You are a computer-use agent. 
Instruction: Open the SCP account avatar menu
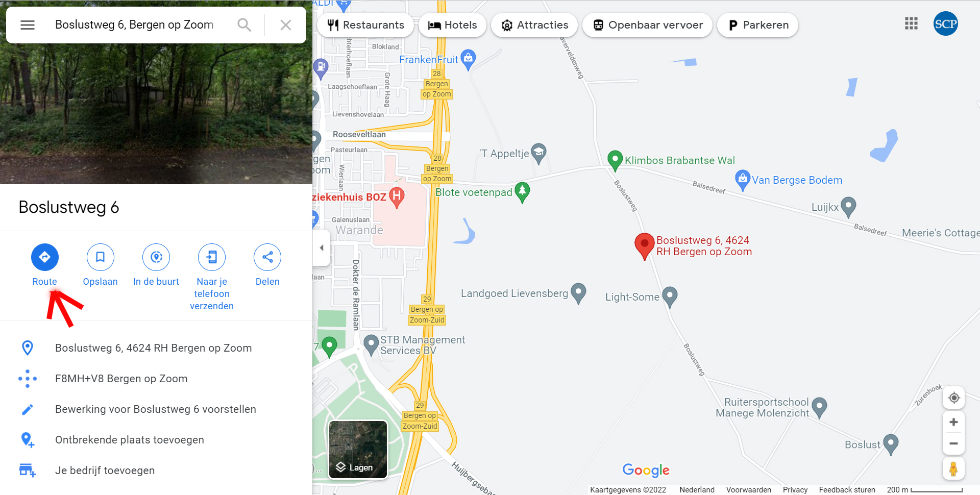pyautogui.click(x=946, y=23)
